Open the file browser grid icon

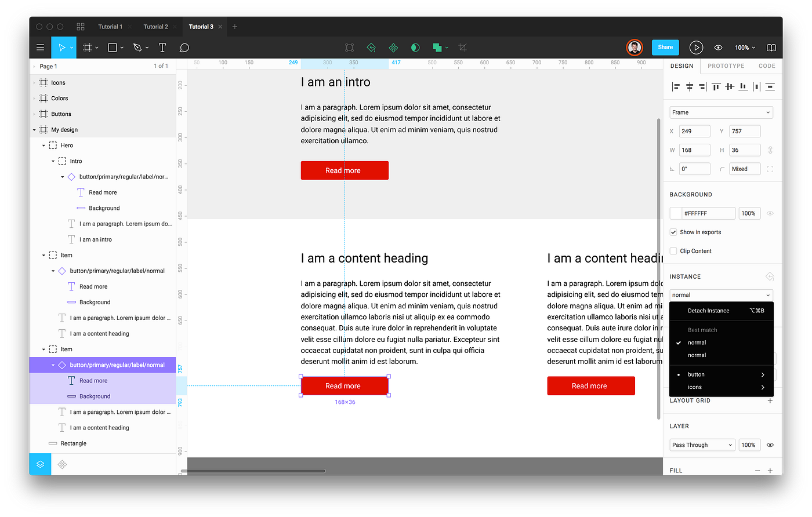point(81,27)
